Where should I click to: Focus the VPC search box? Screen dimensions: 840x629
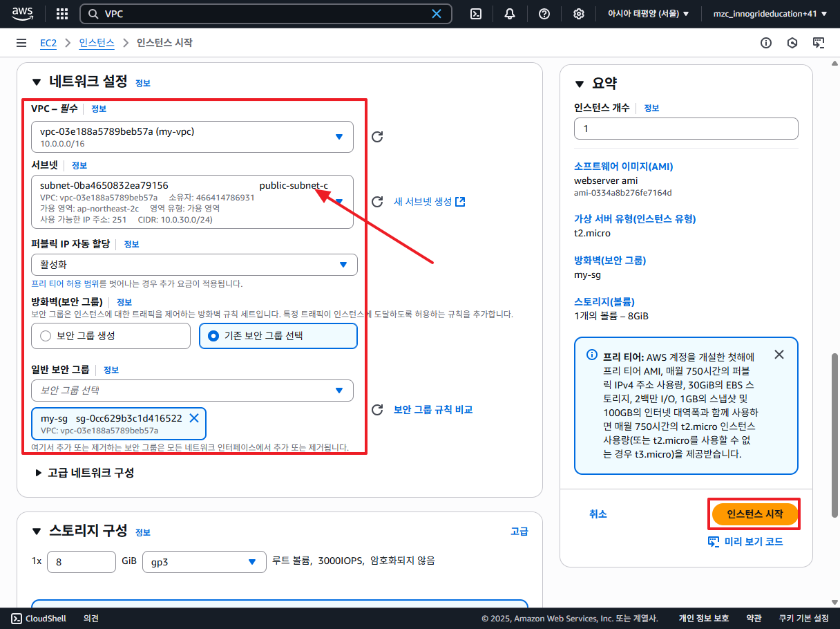[266, 14]
